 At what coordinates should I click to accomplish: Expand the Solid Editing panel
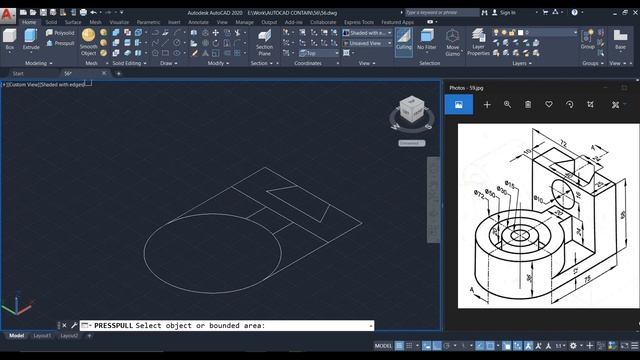coord(129,63)
